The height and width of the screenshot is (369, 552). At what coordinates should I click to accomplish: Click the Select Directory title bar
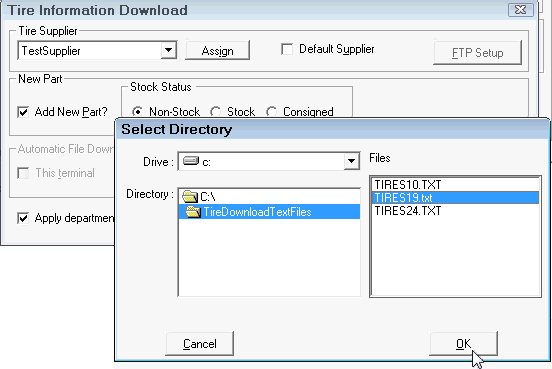[x=332, y=129]
